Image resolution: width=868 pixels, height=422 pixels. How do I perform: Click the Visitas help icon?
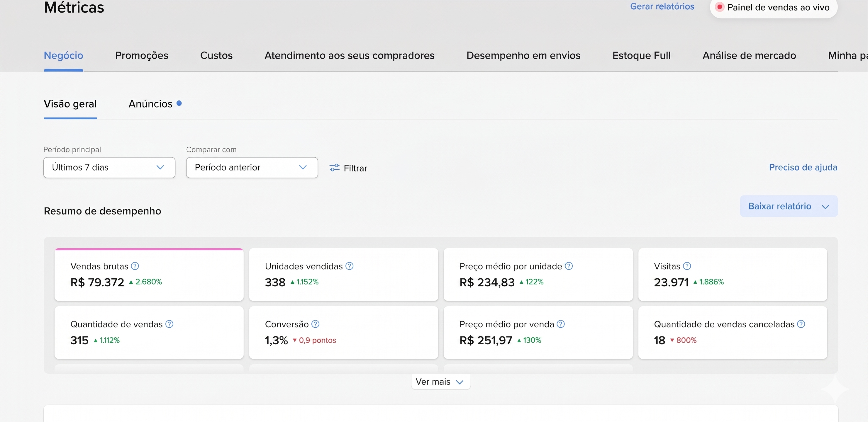coord(687,266)
